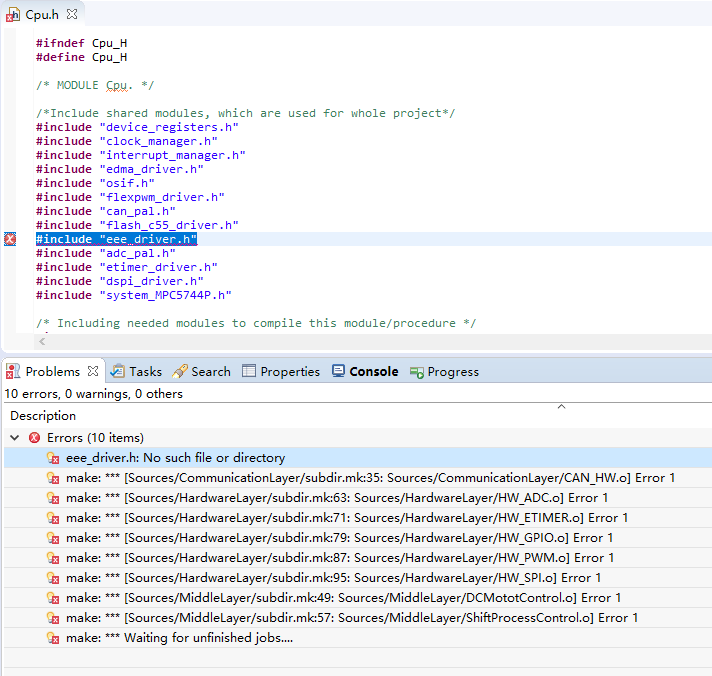Select the Cpu.h editor tab
Image resolution: width=712 pixels, height=676 pixels.
pyautogui.click(x=42, y=14)
